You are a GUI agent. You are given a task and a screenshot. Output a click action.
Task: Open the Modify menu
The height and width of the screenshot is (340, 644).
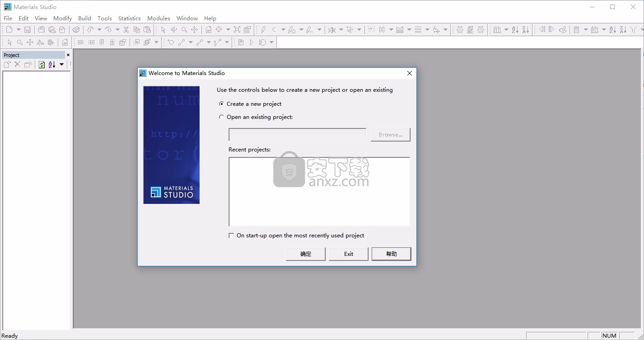(x=62, y=18)
